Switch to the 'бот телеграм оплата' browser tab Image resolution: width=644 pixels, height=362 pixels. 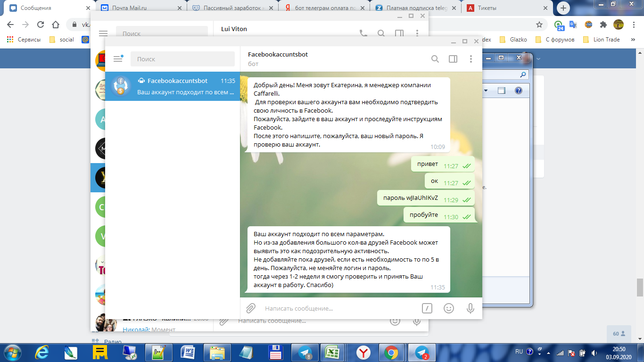tap(323, 8)
